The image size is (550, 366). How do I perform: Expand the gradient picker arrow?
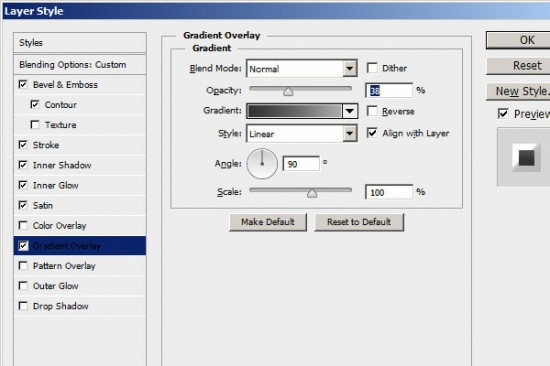tap(350, 111)
